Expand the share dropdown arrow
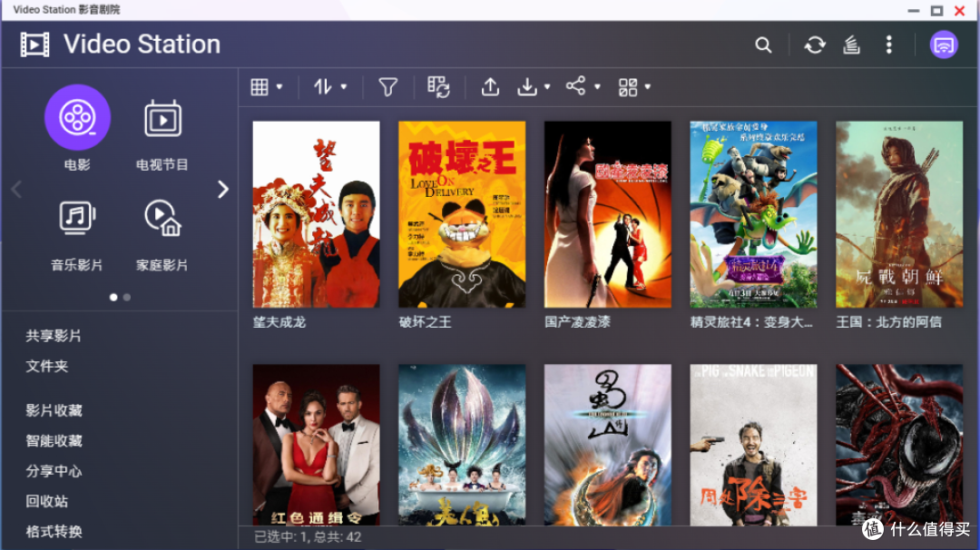 click(597, 87)
